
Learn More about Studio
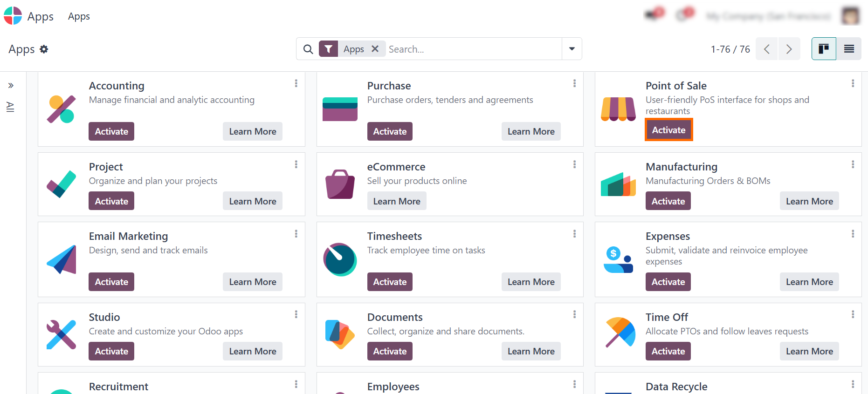pos(253,351)
